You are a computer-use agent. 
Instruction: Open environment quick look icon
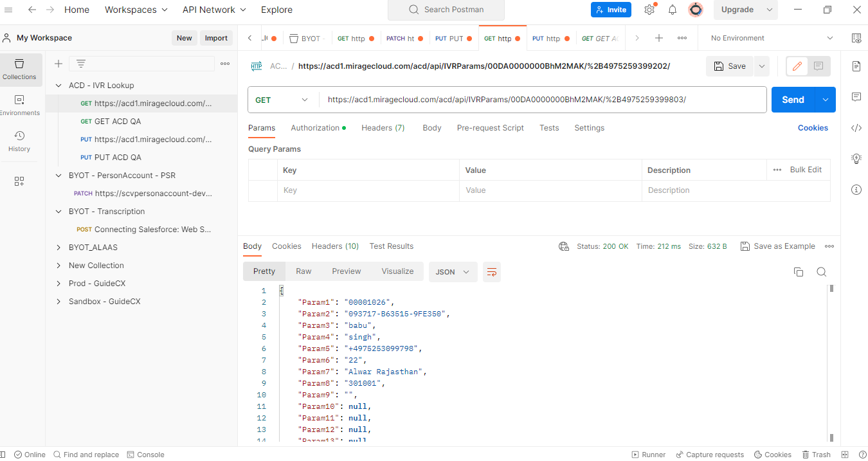[x=856, y=38]
